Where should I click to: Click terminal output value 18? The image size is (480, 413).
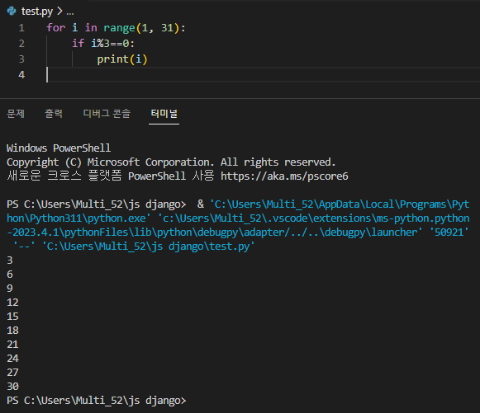13,330
